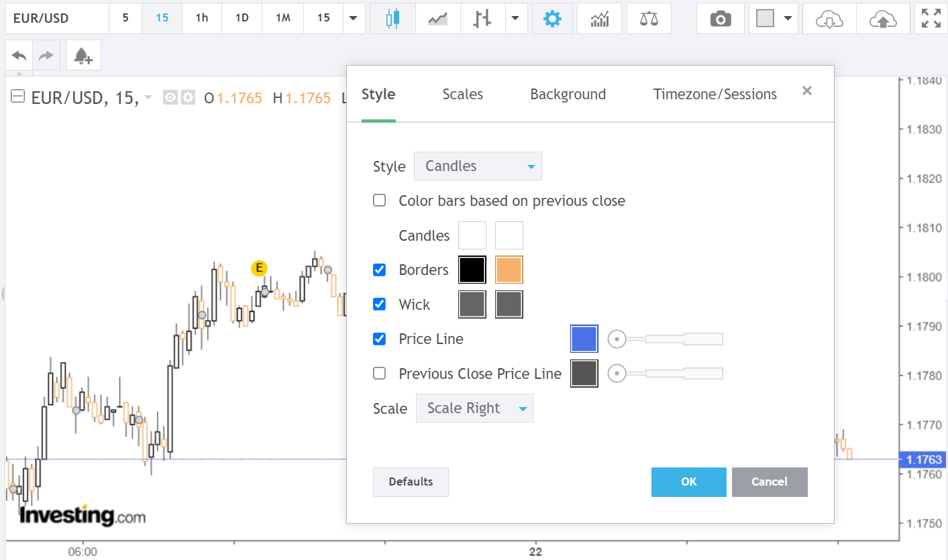948x560 pixels.
Task: Enable Previous Close Price Line checkbox
Action: point(380,374)
